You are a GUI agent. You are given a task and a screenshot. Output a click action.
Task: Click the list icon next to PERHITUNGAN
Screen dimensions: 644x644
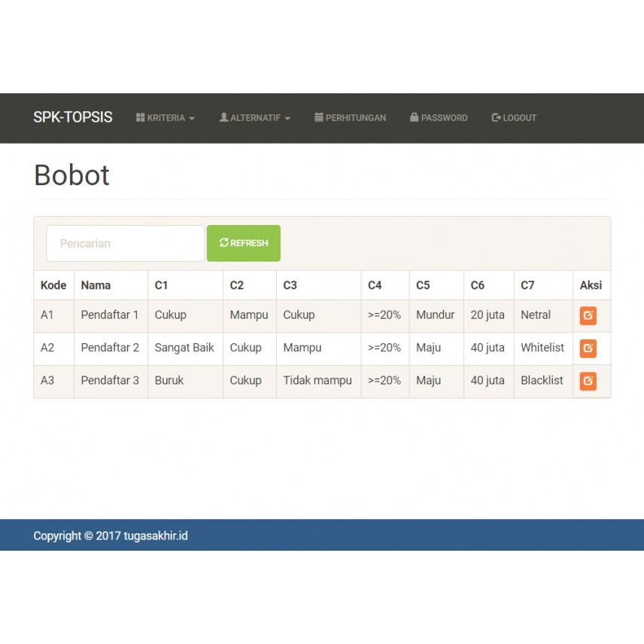coord(320,117)
